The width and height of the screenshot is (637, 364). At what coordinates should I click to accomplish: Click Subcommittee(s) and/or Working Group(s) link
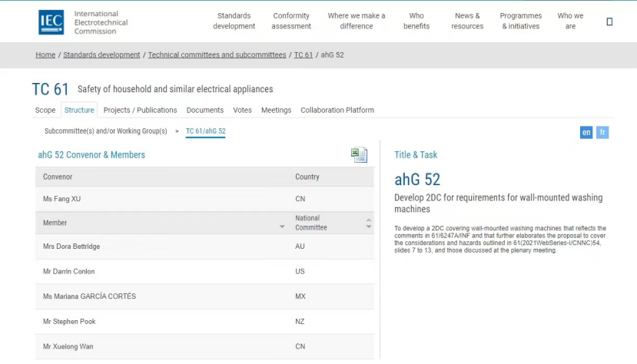[x=105, y=131]
